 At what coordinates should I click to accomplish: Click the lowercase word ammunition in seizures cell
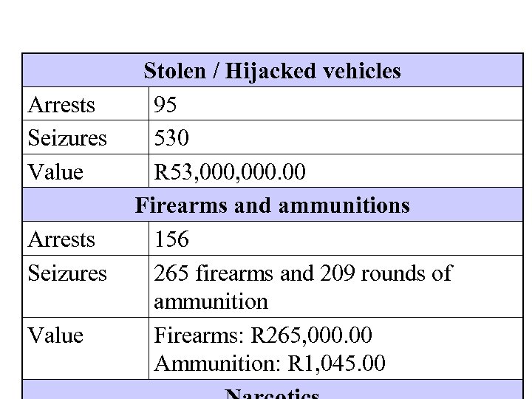tap(211, 302)
